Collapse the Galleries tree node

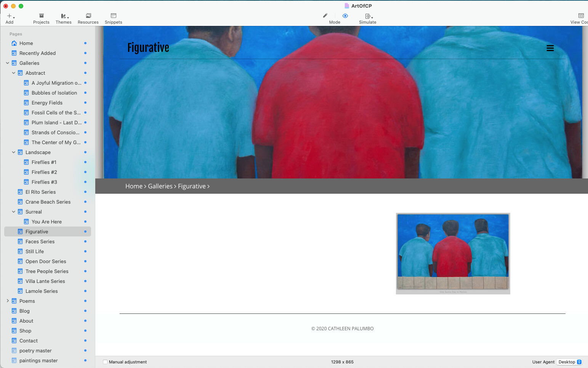coord(8,63)
